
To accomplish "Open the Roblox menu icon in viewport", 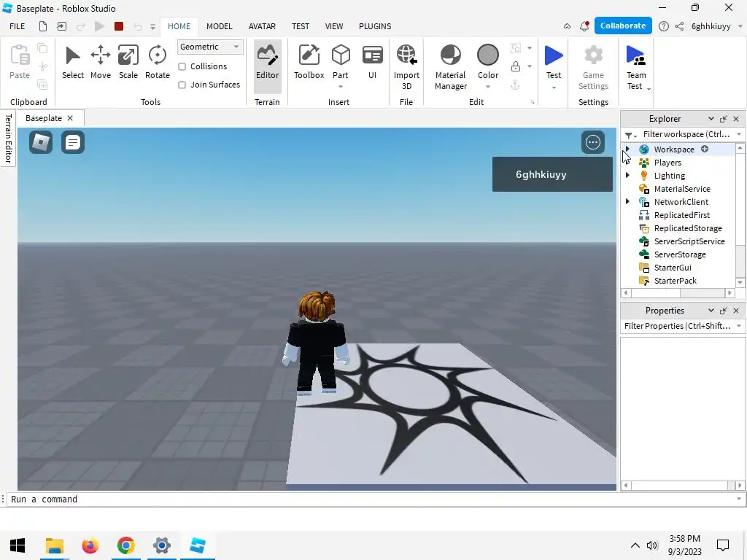I will (41, 142).
